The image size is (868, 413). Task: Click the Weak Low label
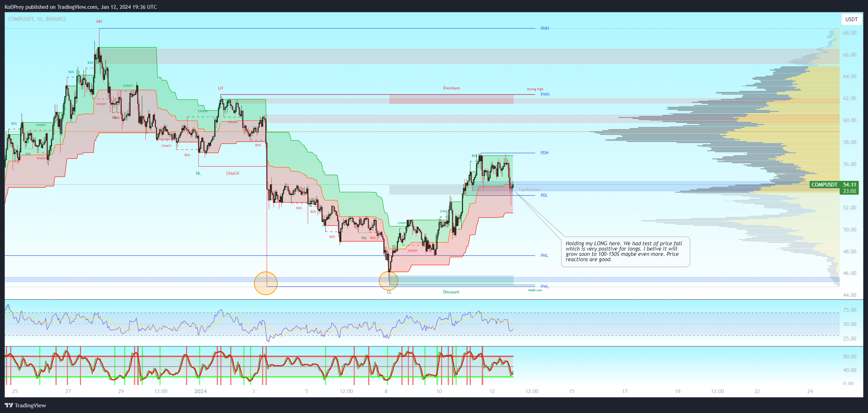click(535, 290)
